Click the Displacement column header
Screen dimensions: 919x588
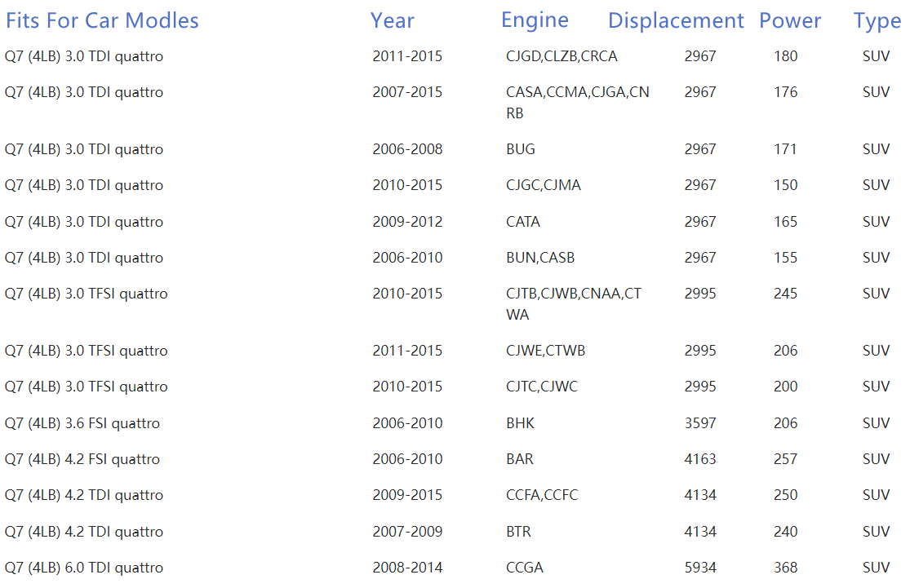pyautogui.click(x=676, y=20)
